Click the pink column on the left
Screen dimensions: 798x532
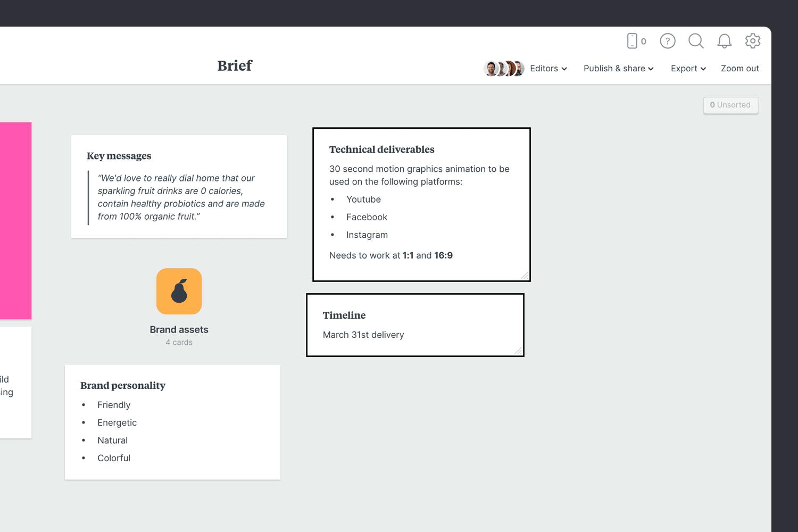15,221
